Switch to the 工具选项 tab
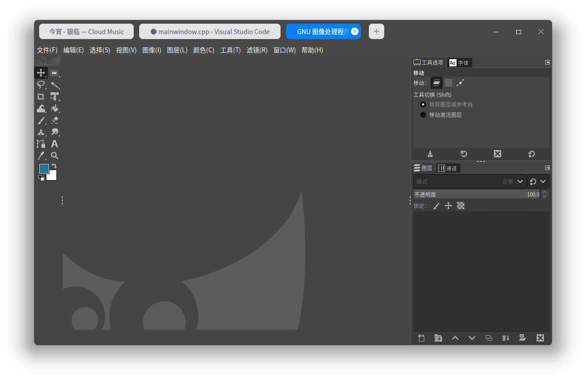588x382 pixels. point(428,63)
